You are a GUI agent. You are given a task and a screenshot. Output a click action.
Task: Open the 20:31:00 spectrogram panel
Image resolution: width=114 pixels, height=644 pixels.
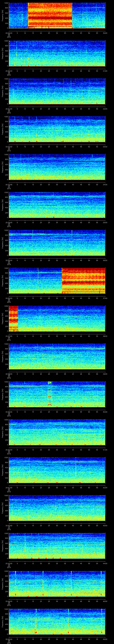(57, 91)
